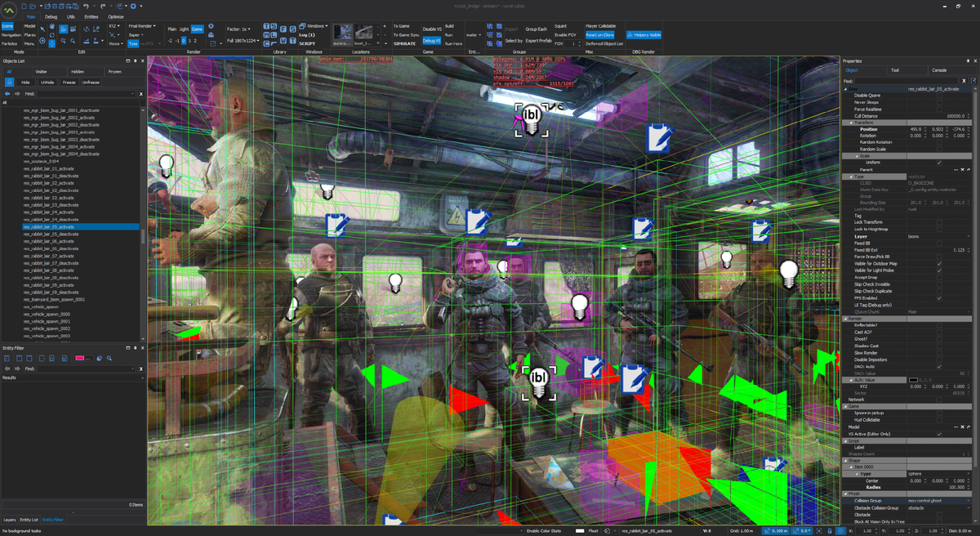Click the Open folder icon in quick toolbar
This screenshot has height=536, width=980.
33,6
